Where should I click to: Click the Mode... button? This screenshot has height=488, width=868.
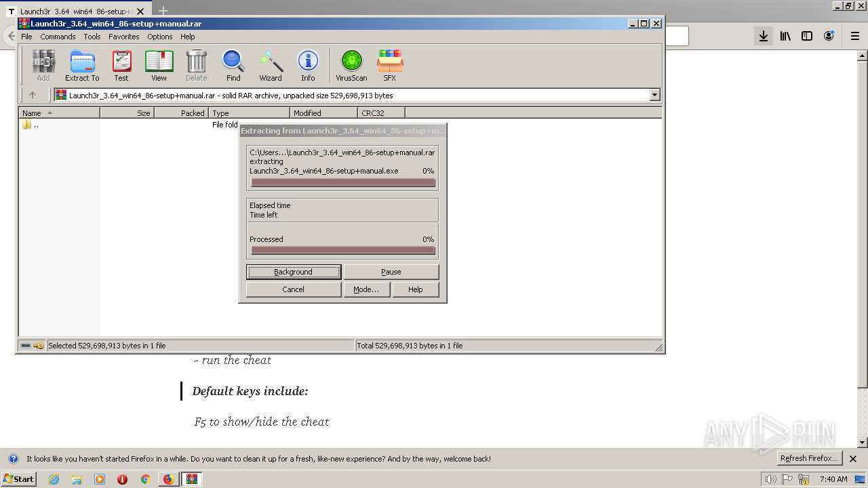coord(366,289)
